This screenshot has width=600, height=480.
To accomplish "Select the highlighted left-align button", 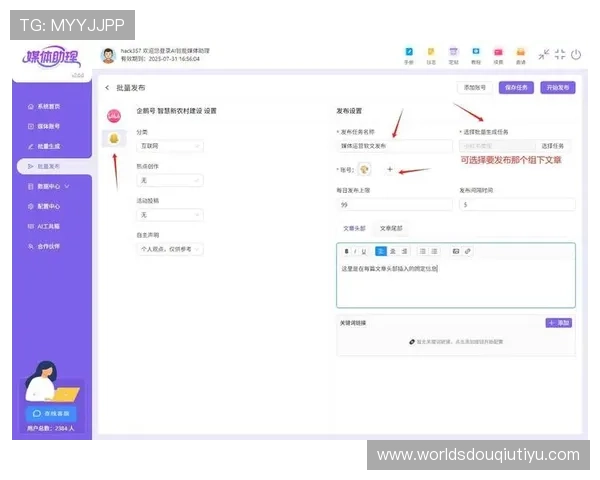I will coord(381,251).
